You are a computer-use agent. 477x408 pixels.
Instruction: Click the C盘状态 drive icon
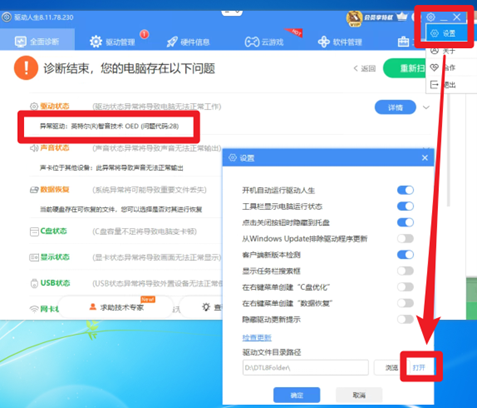pos(34,231)
